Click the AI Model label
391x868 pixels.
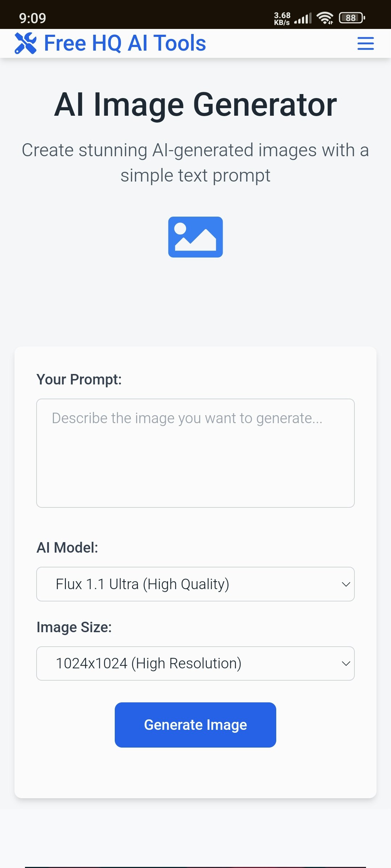point(67,548)
